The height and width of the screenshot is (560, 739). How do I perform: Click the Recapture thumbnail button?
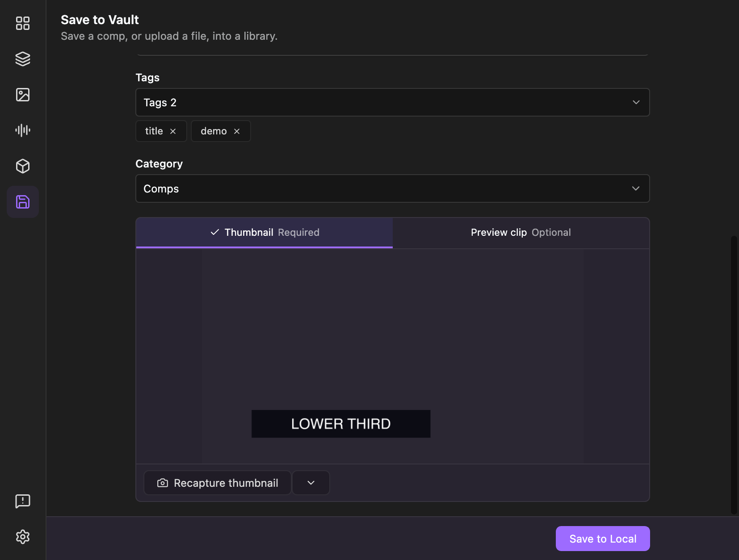point(218,483)
